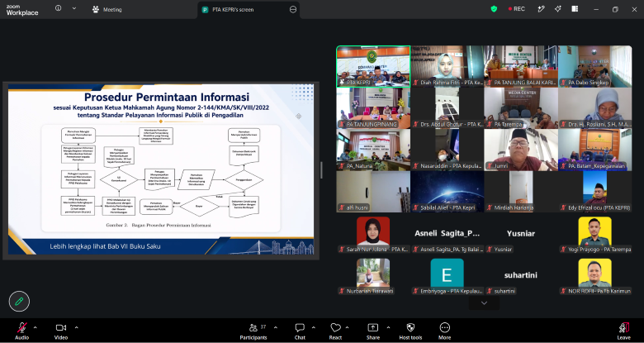644x343 pixels.
Task: Select NOR ROFII participant tile
Action: coord(595,275)
